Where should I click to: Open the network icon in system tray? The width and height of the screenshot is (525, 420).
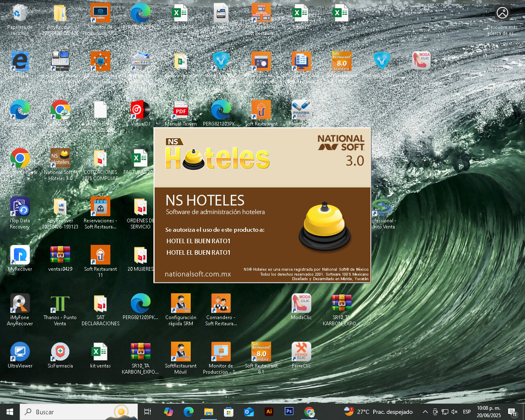click(x=445, y=412)
